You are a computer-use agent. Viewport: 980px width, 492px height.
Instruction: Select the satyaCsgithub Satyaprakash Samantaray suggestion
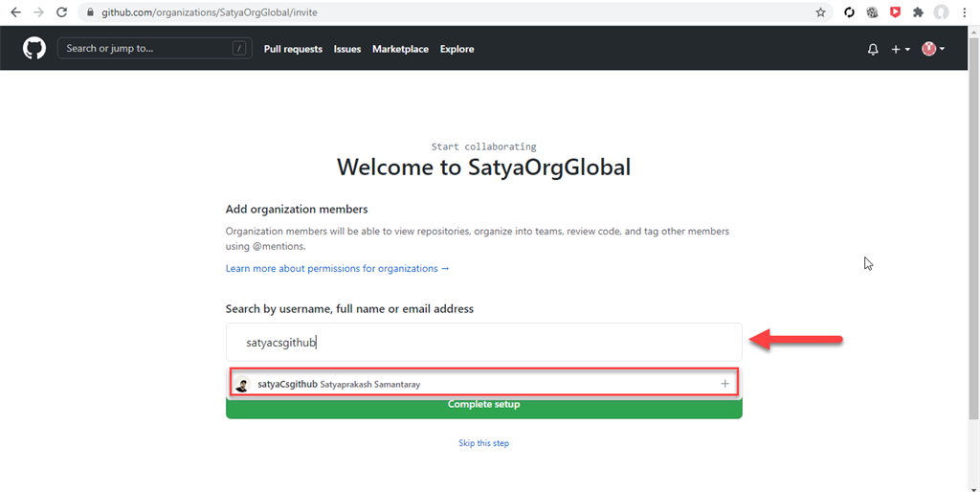point(483,382)
